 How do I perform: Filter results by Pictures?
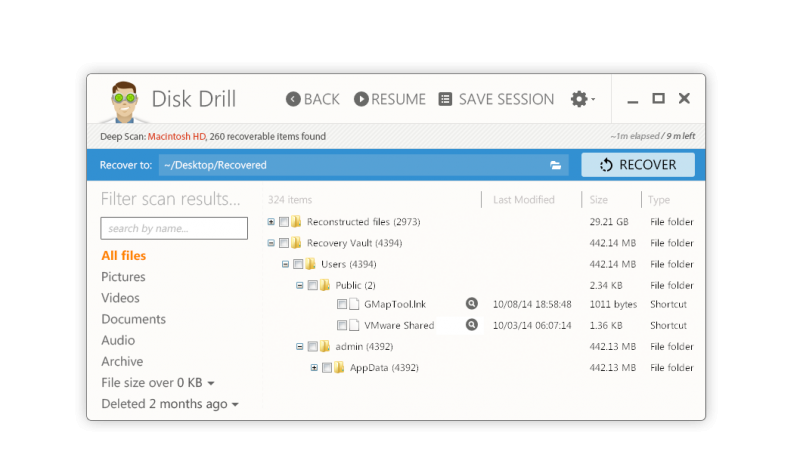coord(123,277)
